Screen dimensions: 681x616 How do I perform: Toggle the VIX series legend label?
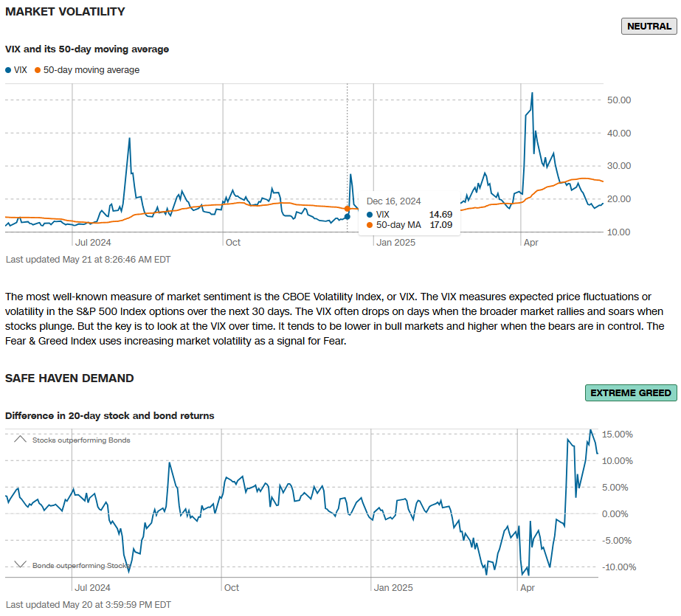21,70
